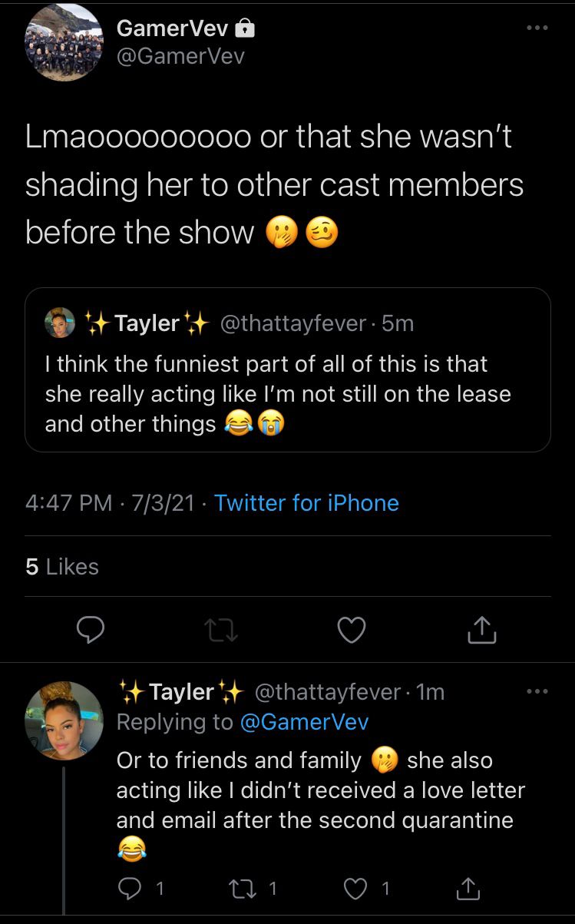The image size is (575, 924).
Task: Tap the small avatar in the quoted tweet
Action: (60, 323)
